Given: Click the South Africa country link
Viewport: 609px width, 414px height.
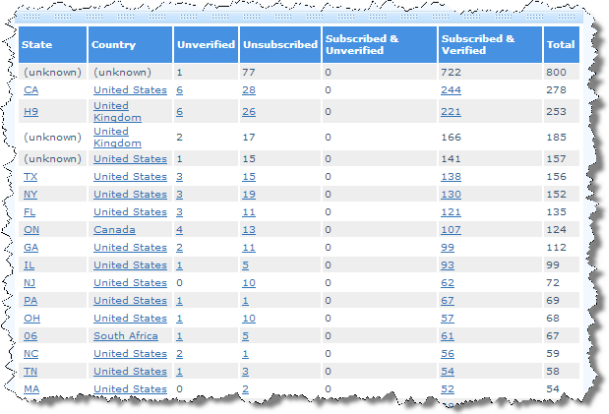Looking at the screenshot, I should click(126, 336).
